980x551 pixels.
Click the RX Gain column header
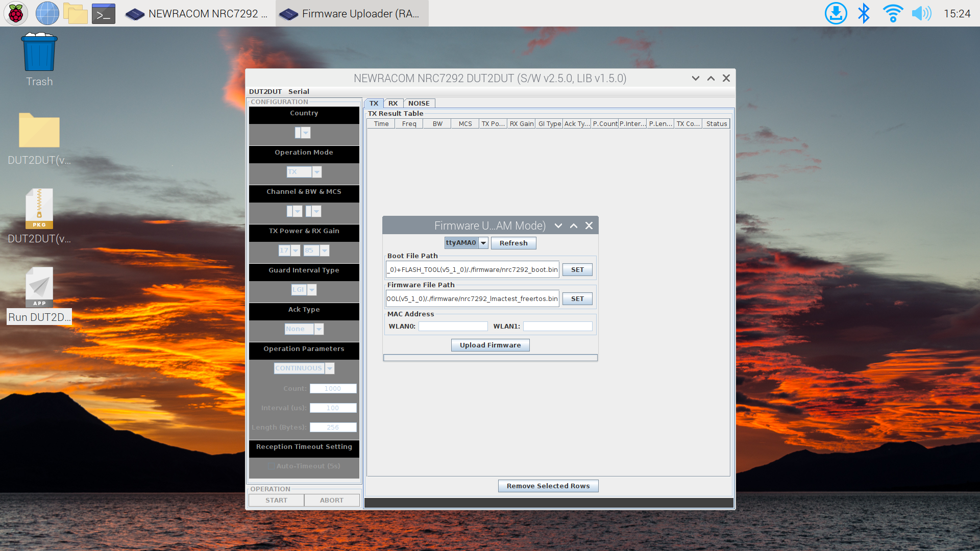[521, 123]
